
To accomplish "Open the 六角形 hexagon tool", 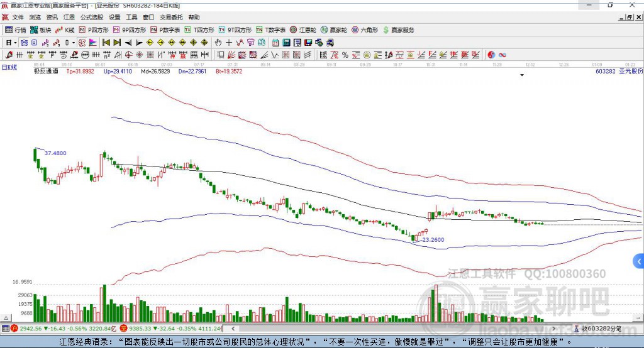I will pyautogui.click(x=365, y=30).
